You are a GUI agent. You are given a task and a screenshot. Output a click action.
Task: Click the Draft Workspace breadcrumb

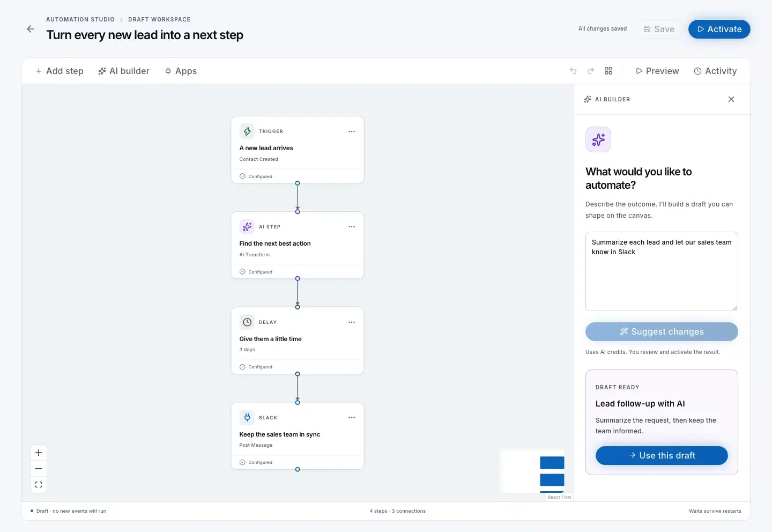pos(159,19)
